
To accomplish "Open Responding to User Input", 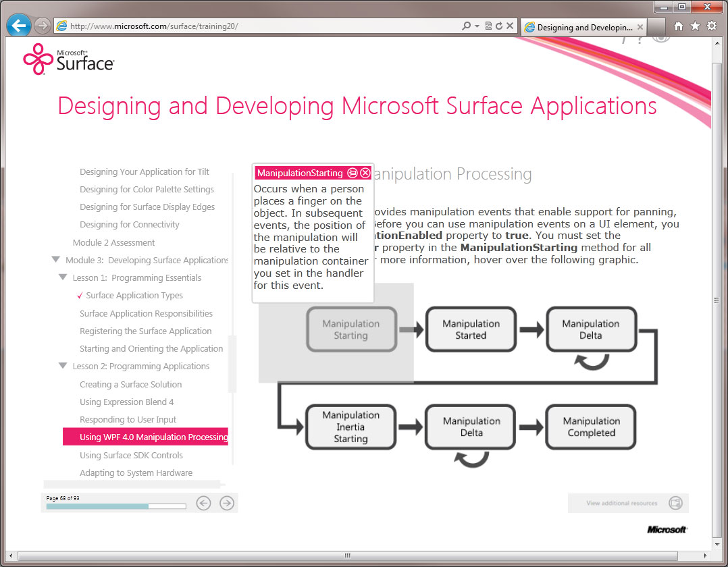I will (x=128, y=420).
